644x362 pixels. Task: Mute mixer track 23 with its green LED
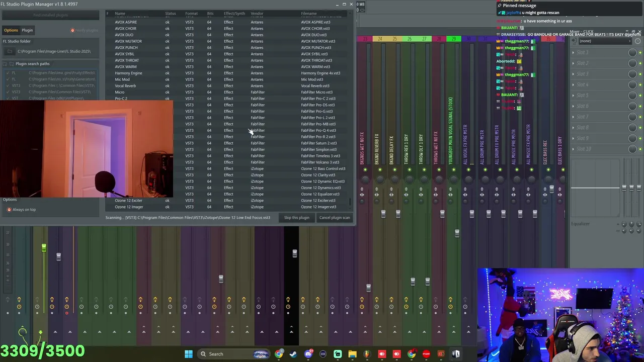click(365, 170)
